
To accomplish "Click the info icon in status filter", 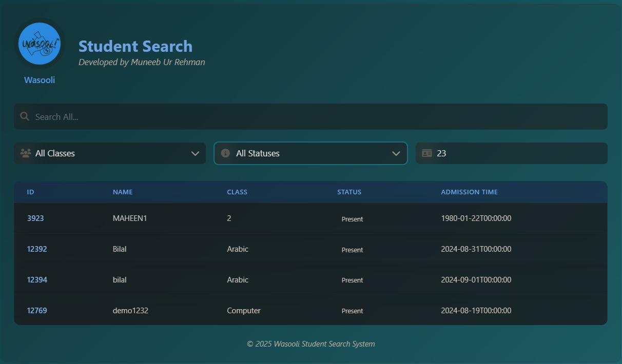I will pyautogui.click(x=225, y=153).
